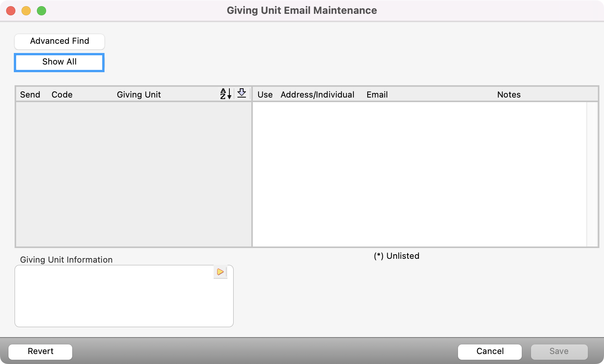Click the Revert button

click(40, 351)
